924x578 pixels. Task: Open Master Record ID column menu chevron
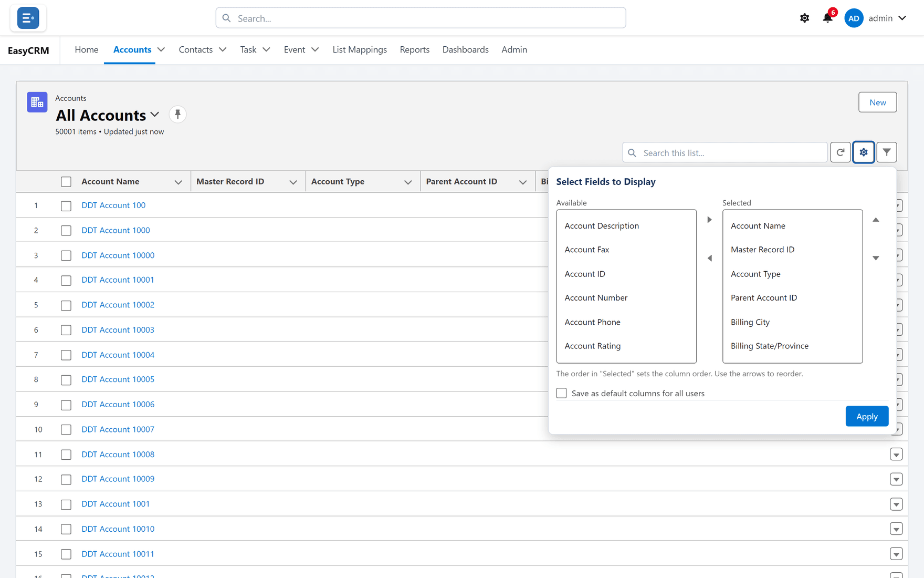tap(293, 182)
